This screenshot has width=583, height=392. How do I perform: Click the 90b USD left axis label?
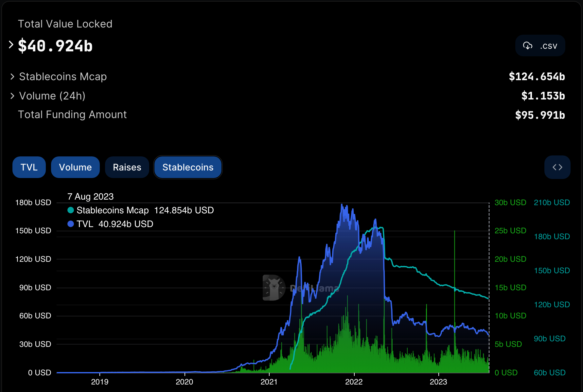pyautogui.click(x=35, y=288)
